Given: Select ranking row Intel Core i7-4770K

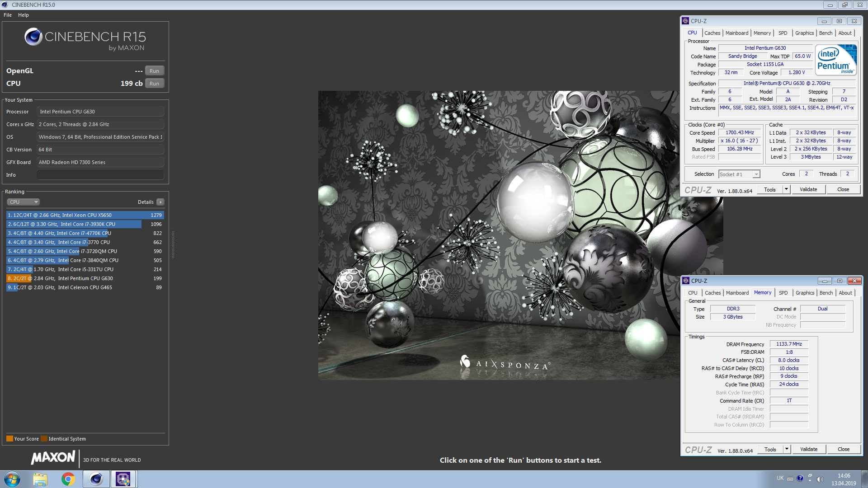Looking at the screenshot, I should (85, 233).
